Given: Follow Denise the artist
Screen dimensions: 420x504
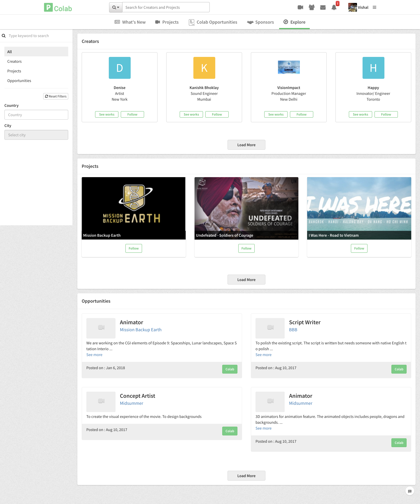Looking at the screenshot, I should point(132,114).
